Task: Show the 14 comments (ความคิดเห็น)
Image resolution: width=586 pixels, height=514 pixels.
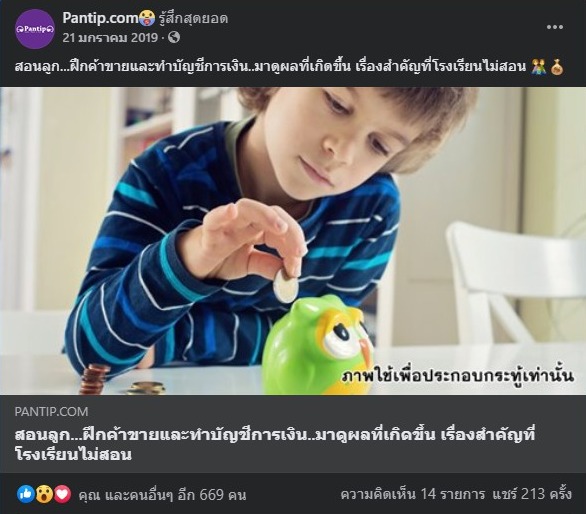Action: coord(413,494)
